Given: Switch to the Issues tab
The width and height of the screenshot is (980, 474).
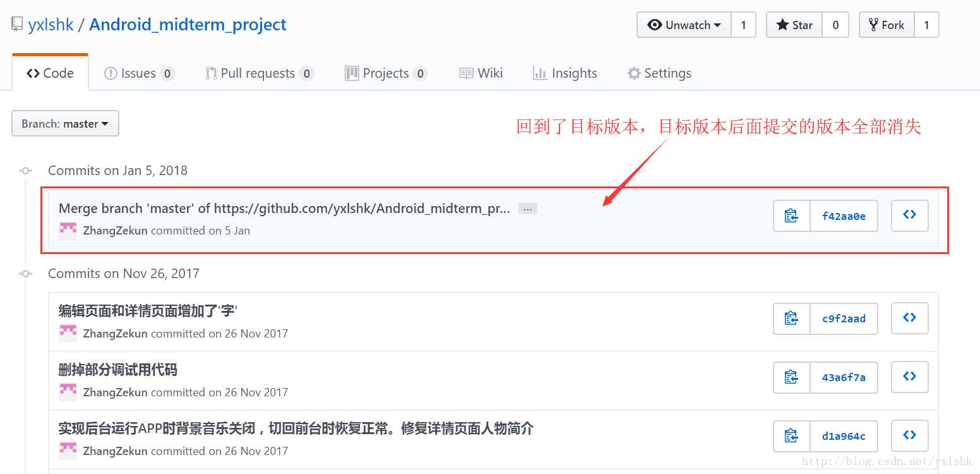Looking at the screenshot, I should (139, 73).
